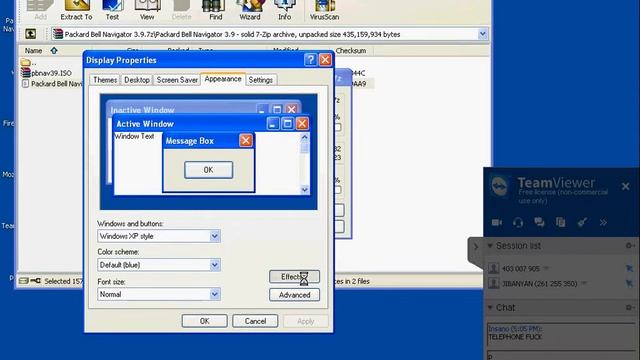Close JIBANYAN session icon

click(629, 283)
